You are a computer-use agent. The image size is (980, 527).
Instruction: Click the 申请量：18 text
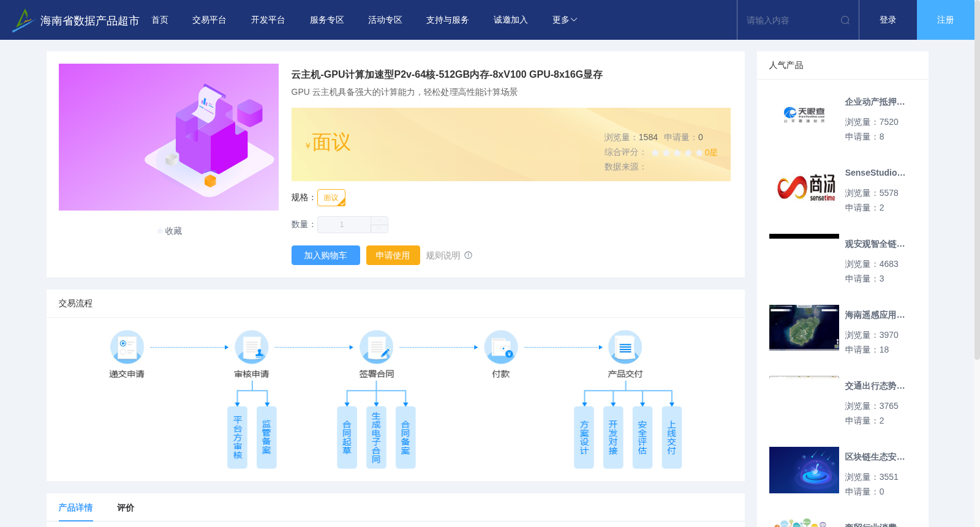pos(867,350)
